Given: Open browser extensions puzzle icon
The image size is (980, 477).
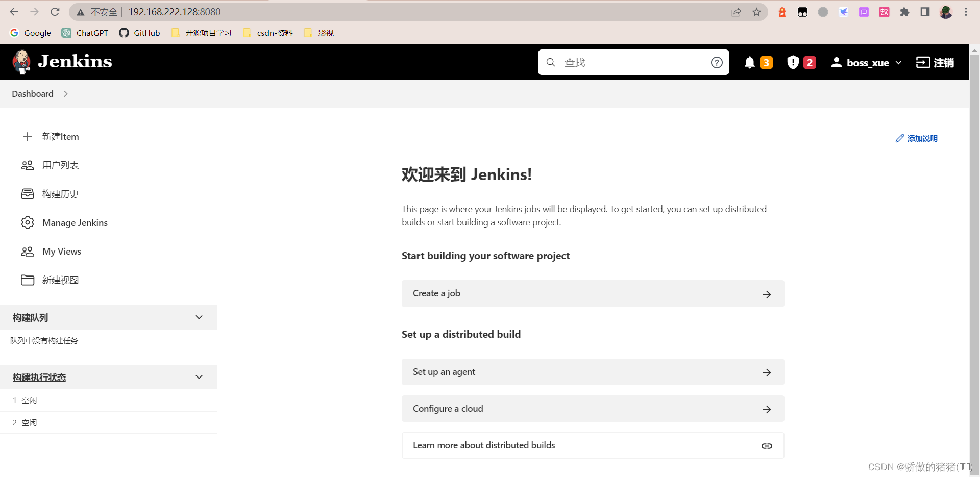Looking at the screenshot, I should point(904,12).
